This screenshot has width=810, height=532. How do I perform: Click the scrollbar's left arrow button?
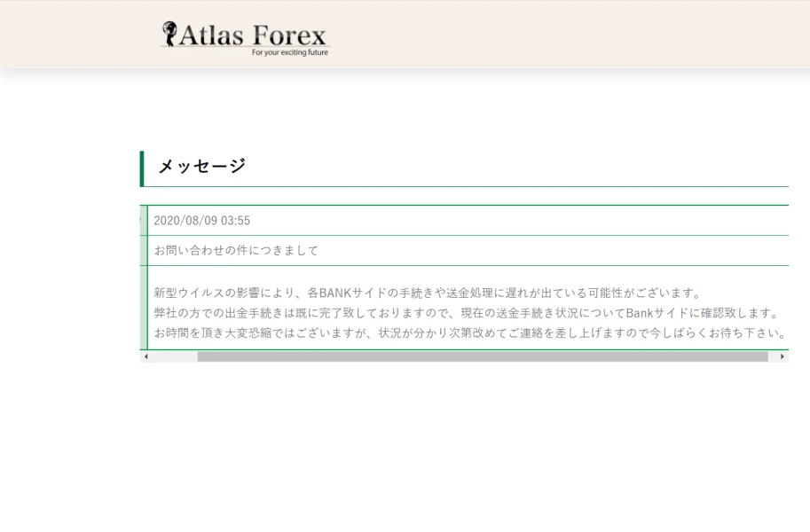[x=145, y=356]
